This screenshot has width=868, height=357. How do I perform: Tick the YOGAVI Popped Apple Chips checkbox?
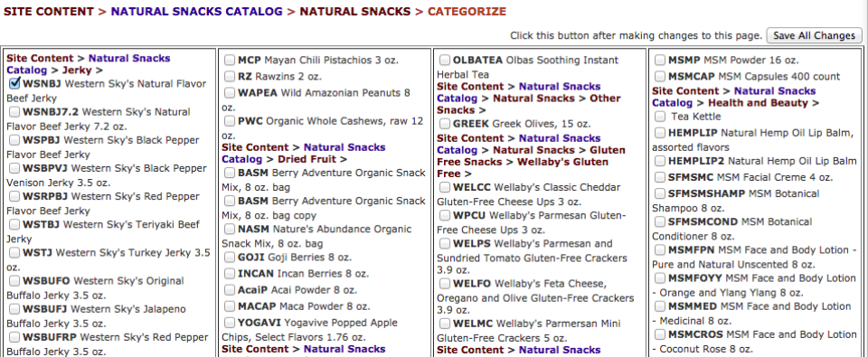tap(230, 322)
